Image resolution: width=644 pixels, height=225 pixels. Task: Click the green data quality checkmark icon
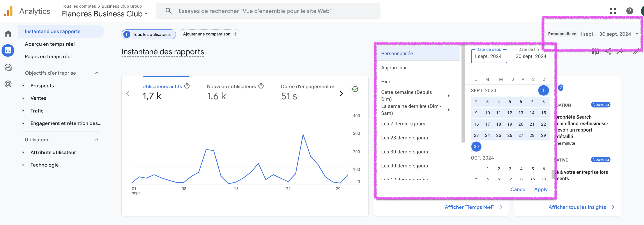pyautogui.click(x=355, y=89)
